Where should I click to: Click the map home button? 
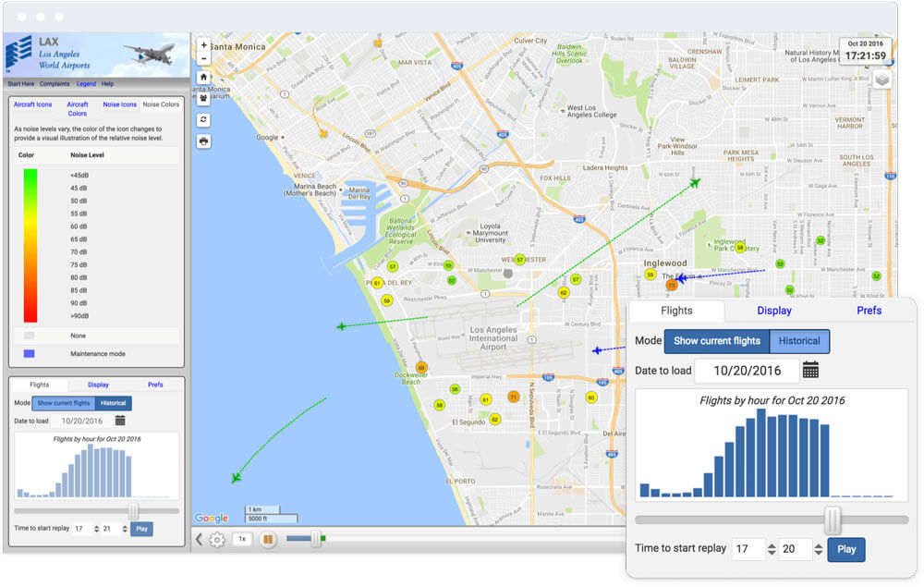pyautogui.click(x=203, y=78)
